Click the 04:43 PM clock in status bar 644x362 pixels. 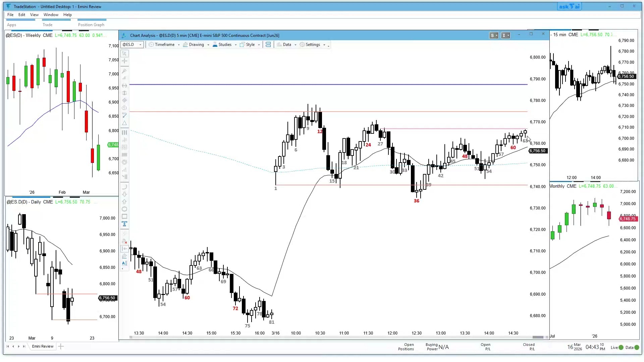(x=595, y=347)
